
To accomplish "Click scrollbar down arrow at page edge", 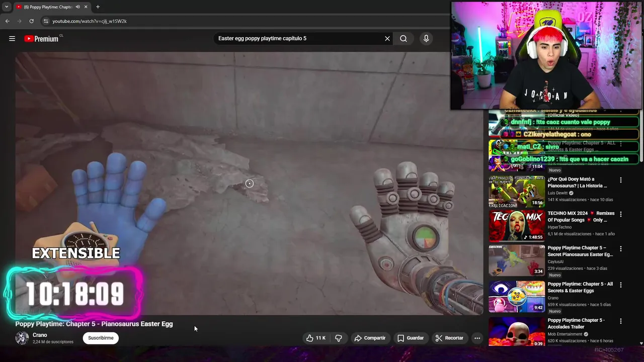I will [641, 343].
